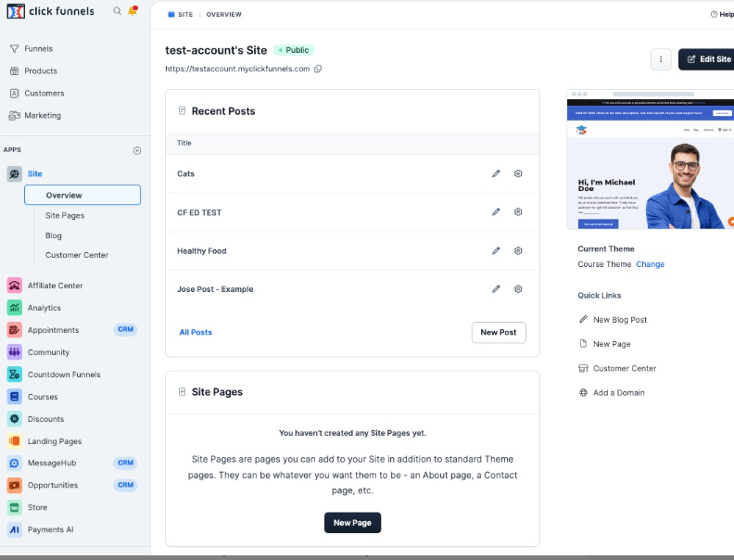Click the Marketing icon in sidebar
The height and width of the screenshot is (560, 734).
[x=15, y=115]
